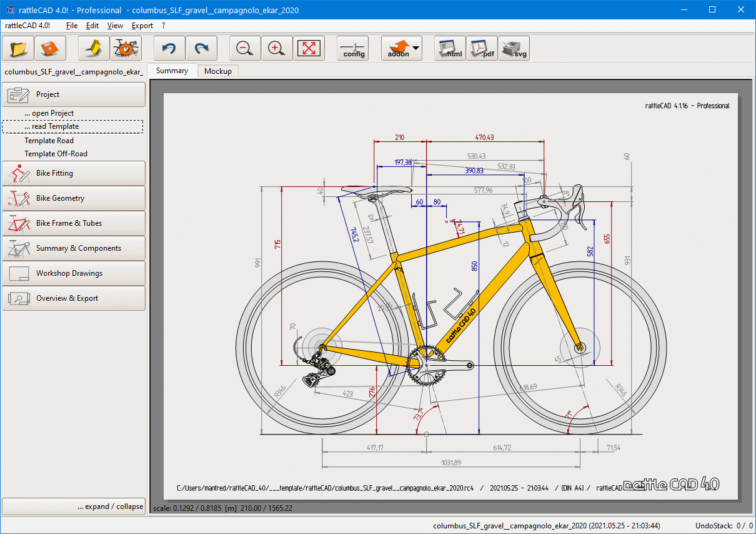Click the '... expand / collapse' button
756x534 pixels.
[74, 506]
